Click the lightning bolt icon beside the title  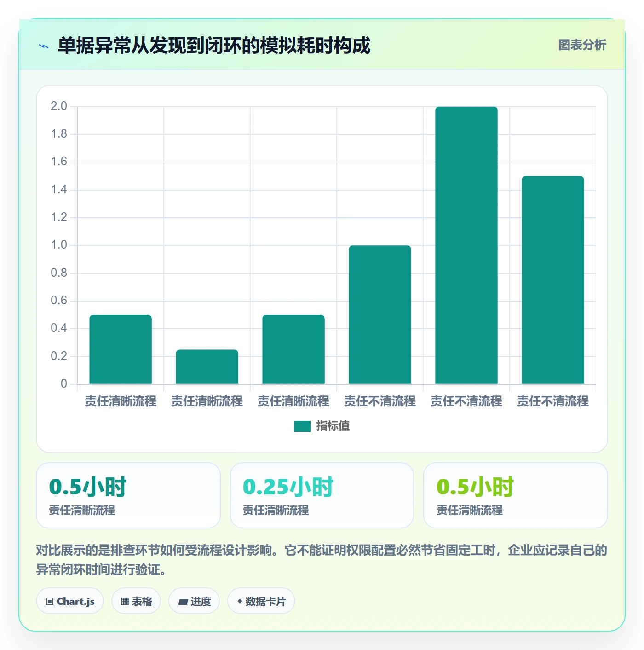44,46
